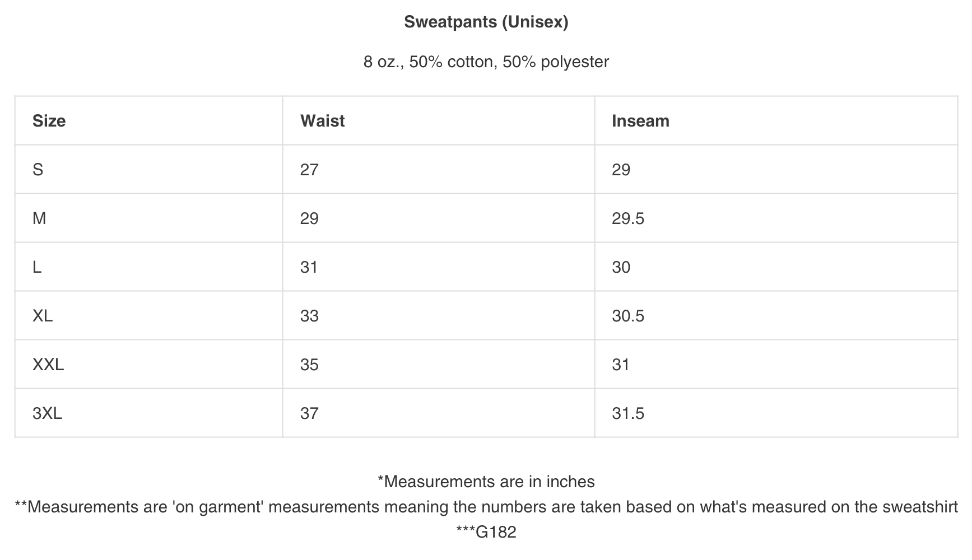The width and height of the screenshot is (972, 560).
Task: Click waist value 27 for size S
Action: click(309, 170)
